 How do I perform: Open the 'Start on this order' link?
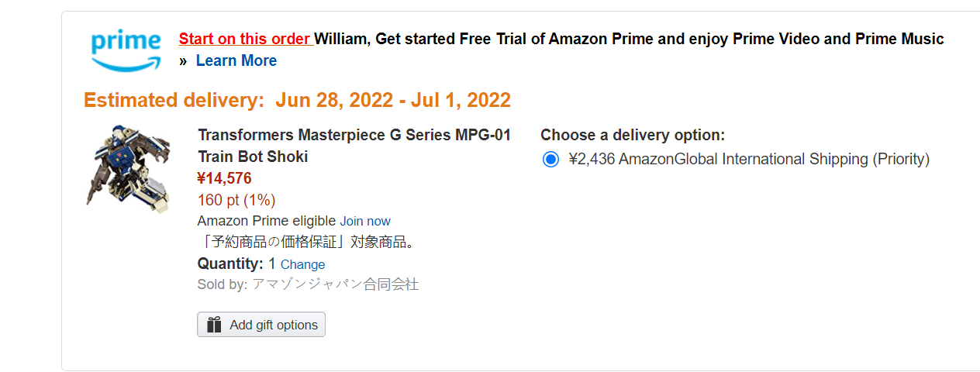245,39
